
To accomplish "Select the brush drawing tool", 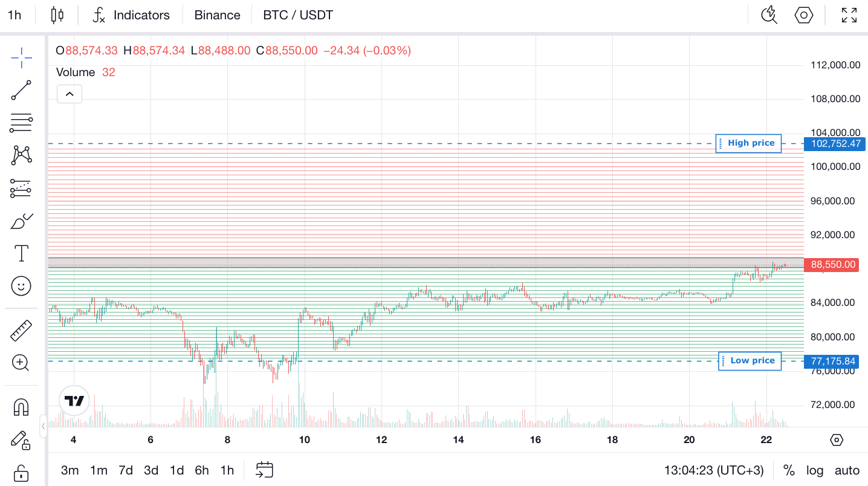I will (x=21, y=221).
